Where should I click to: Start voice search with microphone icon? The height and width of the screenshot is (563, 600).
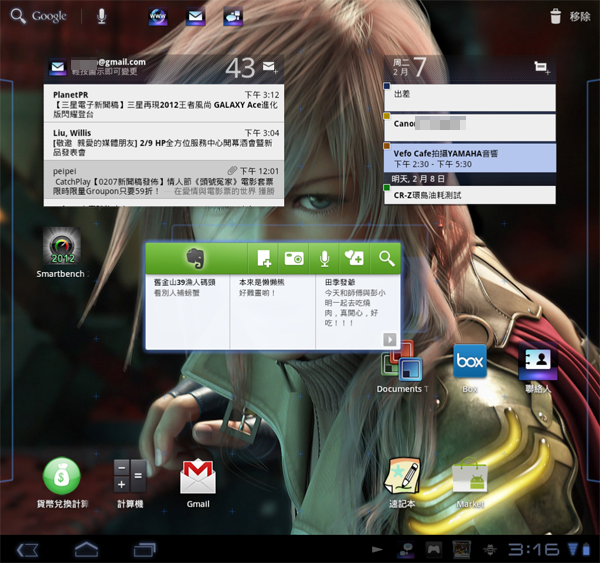[101, 16]
